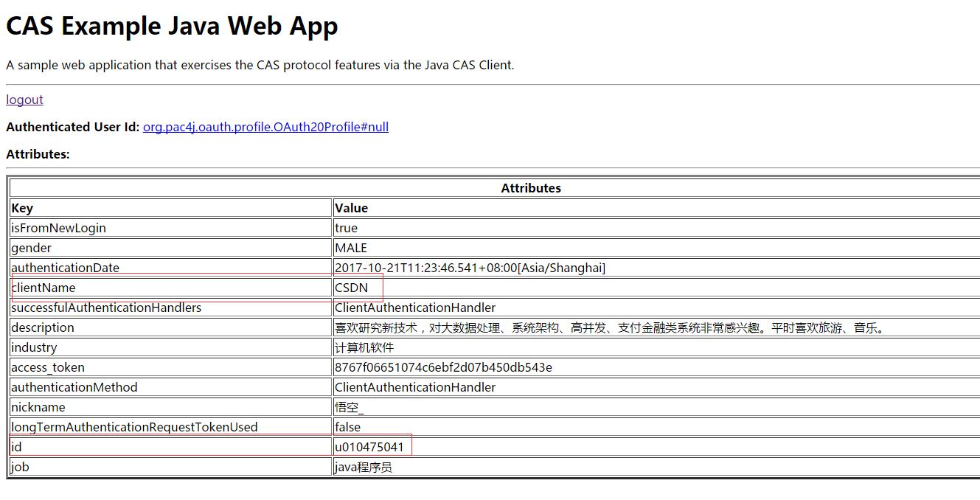Click the gender value MALE cell
Image resolution: width=980 pixels, height=500 pixels.
(x=350, y=247)
